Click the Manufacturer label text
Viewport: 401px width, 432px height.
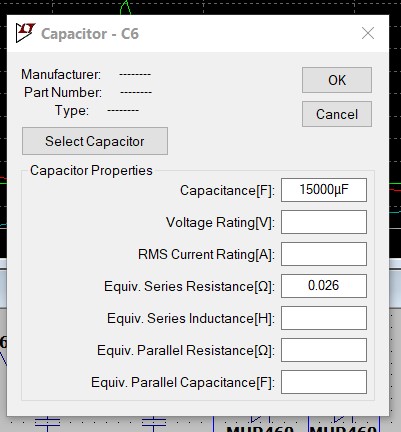(61, 74)
